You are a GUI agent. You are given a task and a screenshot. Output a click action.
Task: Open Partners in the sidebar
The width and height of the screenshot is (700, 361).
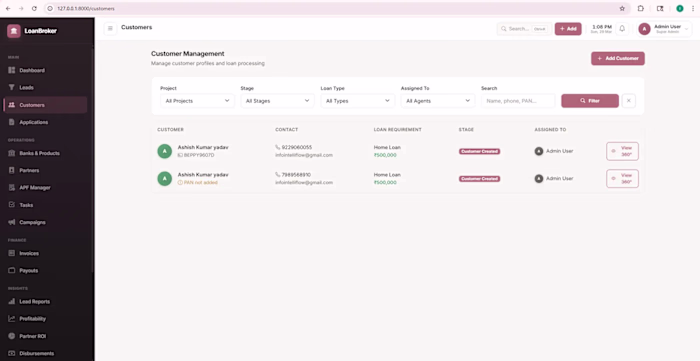point(45,170)
